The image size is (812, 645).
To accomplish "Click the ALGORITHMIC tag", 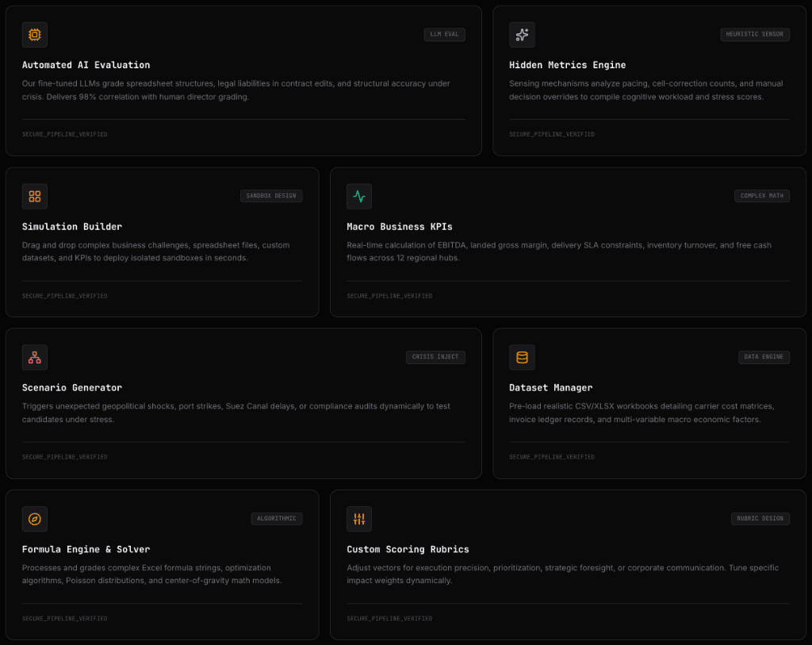I will pyautogui.click(x=277, y=519).
